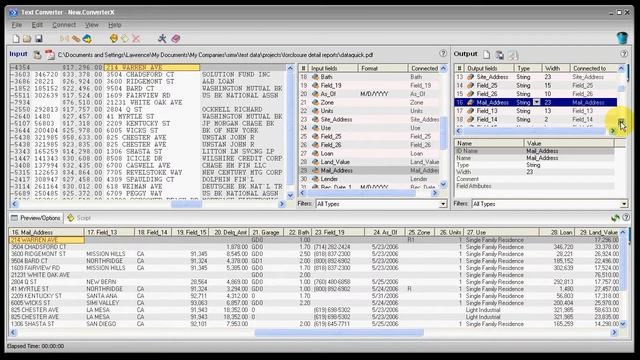Screen dimensions: 640x360
Task: Click the green refresh preview icon
Action: (616, 218)
